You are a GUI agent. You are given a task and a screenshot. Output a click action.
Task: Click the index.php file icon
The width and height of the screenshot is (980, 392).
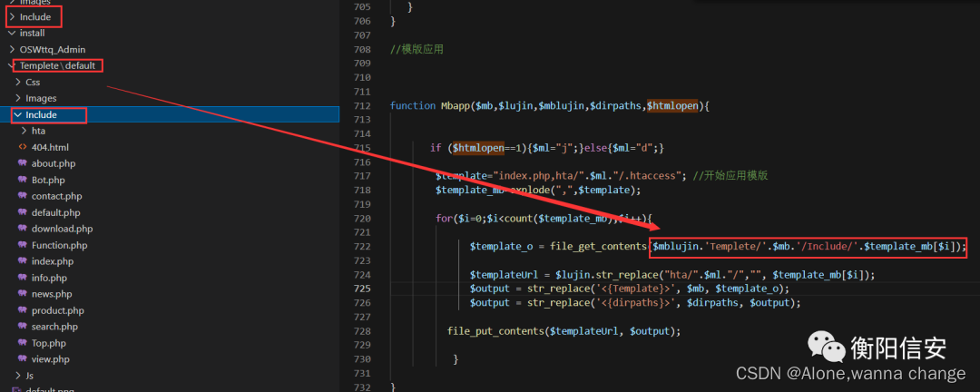[23, 261]
